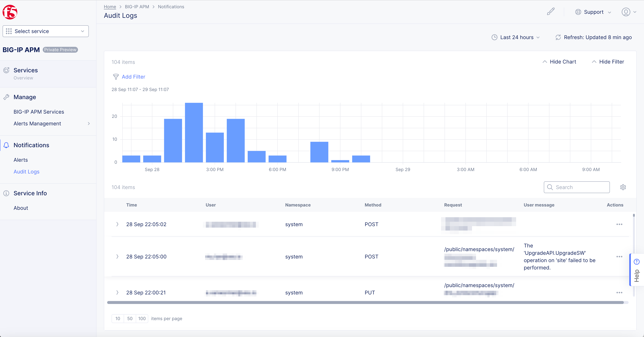Click the search magnifier icon
644x337 pixels.
point(550,187)
